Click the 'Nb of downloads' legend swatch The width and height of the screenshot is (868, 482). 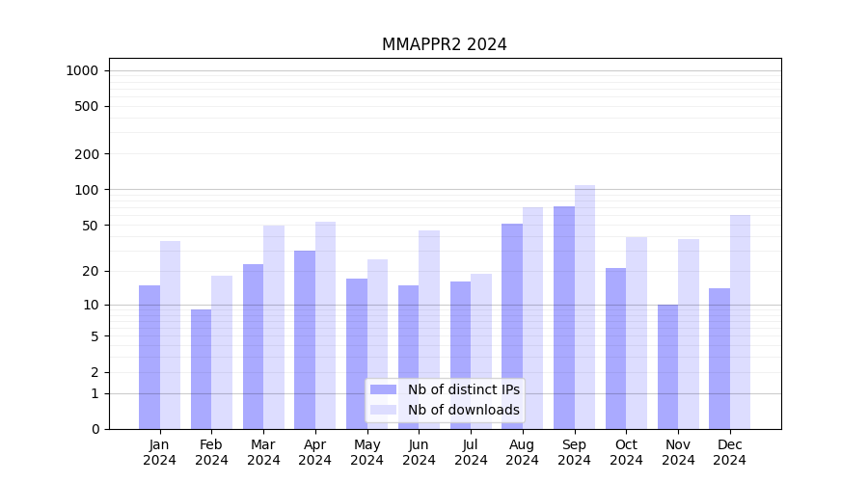pos(383,410)
